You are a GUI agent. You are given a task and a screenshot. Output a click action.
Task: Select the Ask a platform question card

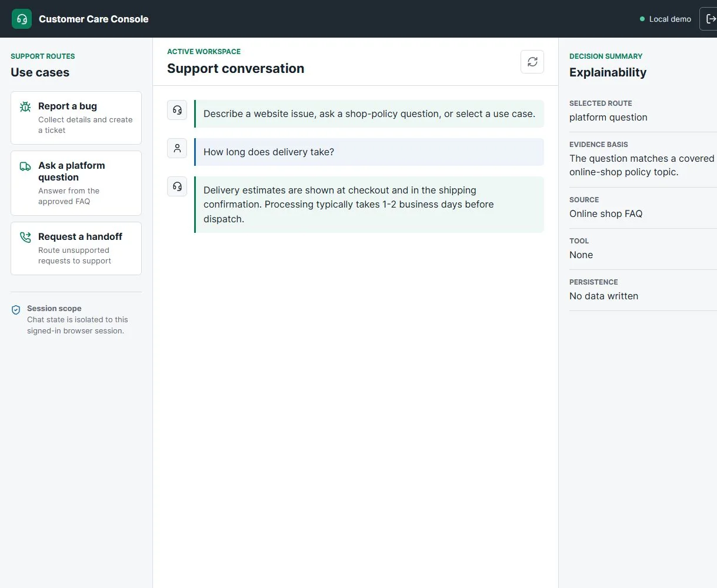click(x=76, y=183)
